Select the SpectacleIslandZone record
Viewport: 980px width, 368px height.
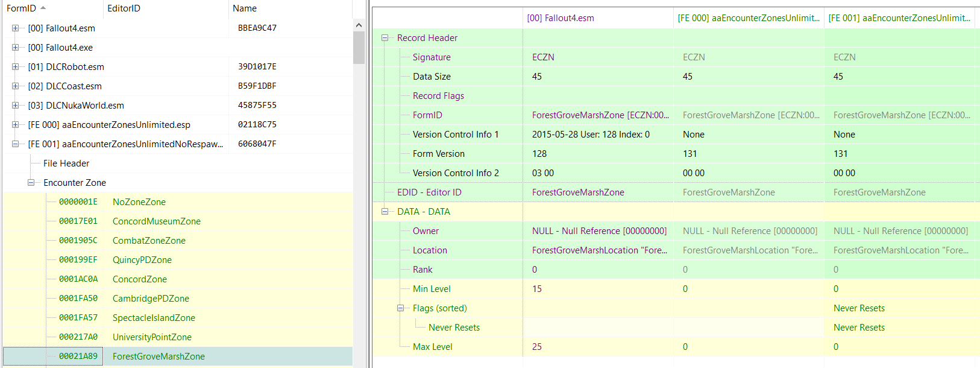pos(154,318)
